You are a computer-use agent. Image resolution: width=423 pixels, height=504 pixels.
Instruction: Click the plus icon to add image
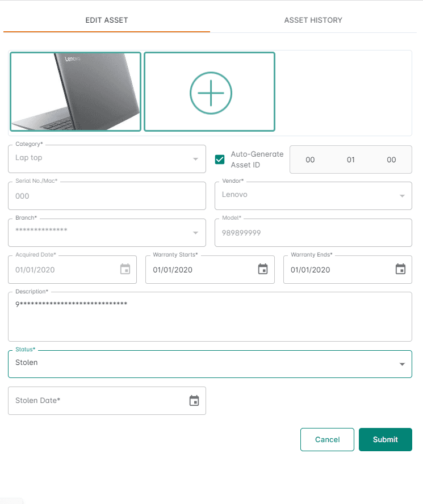tap(211, 93)
